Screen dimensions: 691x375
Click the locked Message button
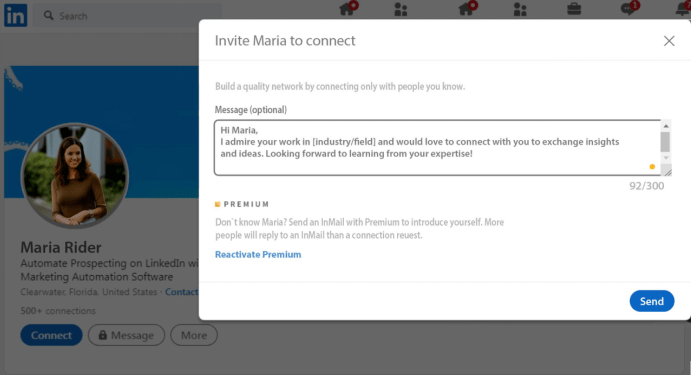coord(126,335)
